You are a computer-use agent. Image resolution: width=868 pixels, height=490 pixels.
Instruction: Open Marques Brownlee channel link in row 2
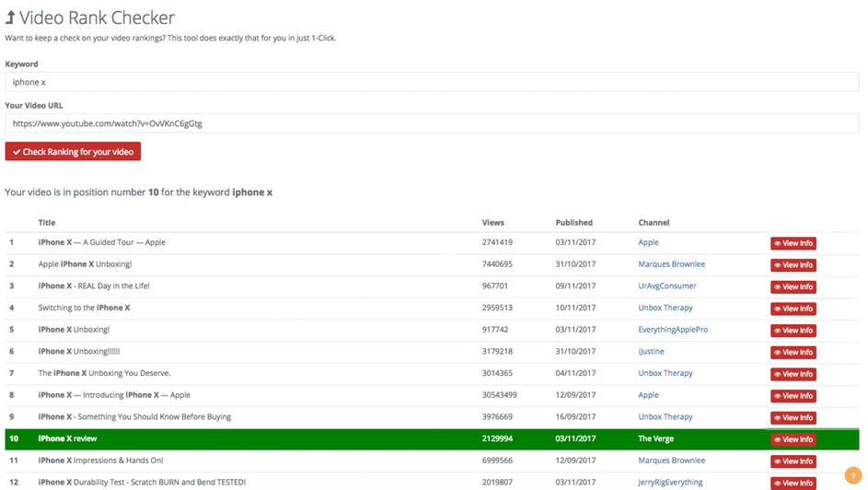(671, 264)
